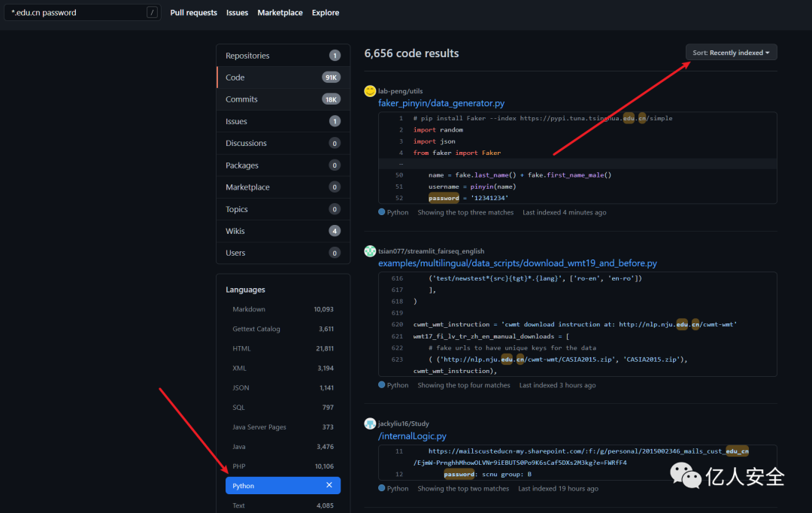The width and height of the screenshot is (812, 513).
Task: Filter results by Markdown language
Action: pyautogui.click(x=283, y=309)
